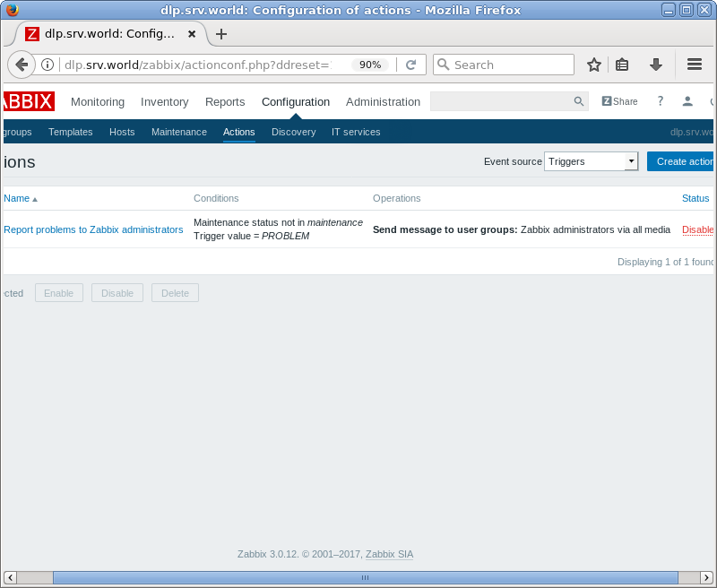
Task: Open Report problems to Zabbix administrators action
Action: click(93, 229)
